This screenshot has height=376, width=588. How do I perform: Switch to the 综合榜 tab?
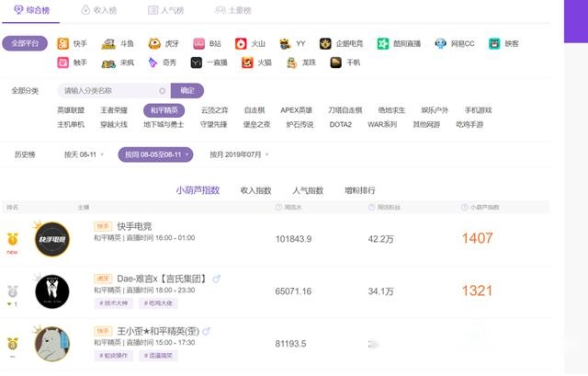point(31,10)
